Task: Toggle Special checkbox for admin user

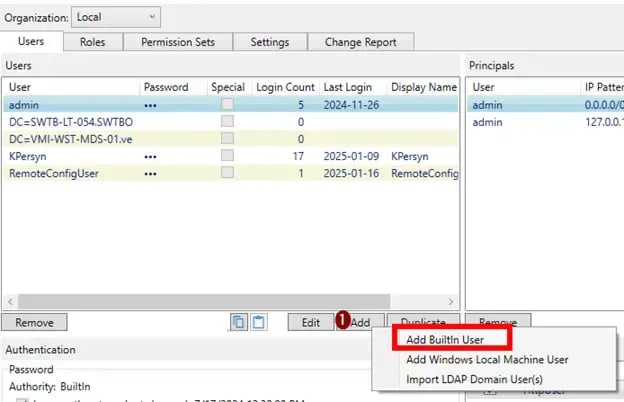Action: pos(228,105)
